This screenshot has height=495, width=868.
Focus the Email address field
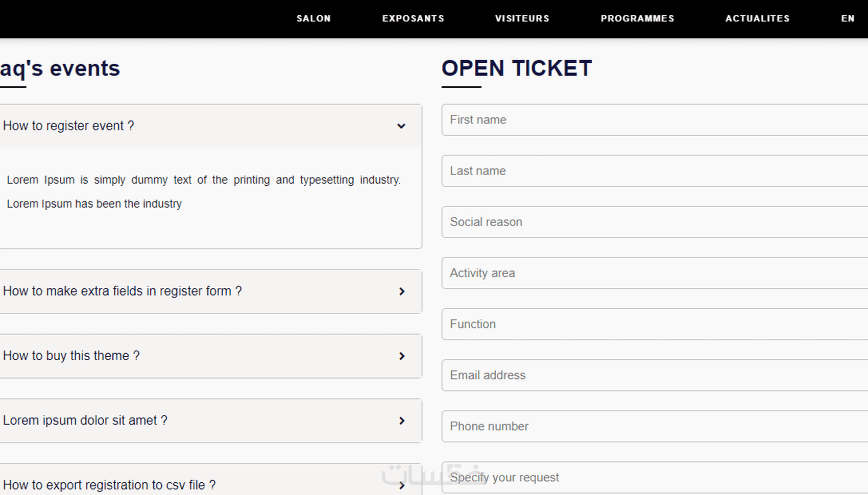coord(654,375)
